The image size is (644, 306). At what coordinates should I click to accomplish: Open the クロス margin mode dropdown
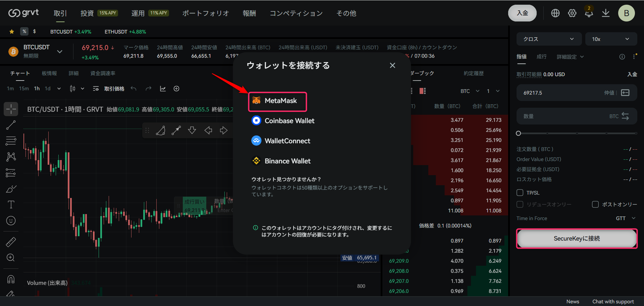pos(549,39)
